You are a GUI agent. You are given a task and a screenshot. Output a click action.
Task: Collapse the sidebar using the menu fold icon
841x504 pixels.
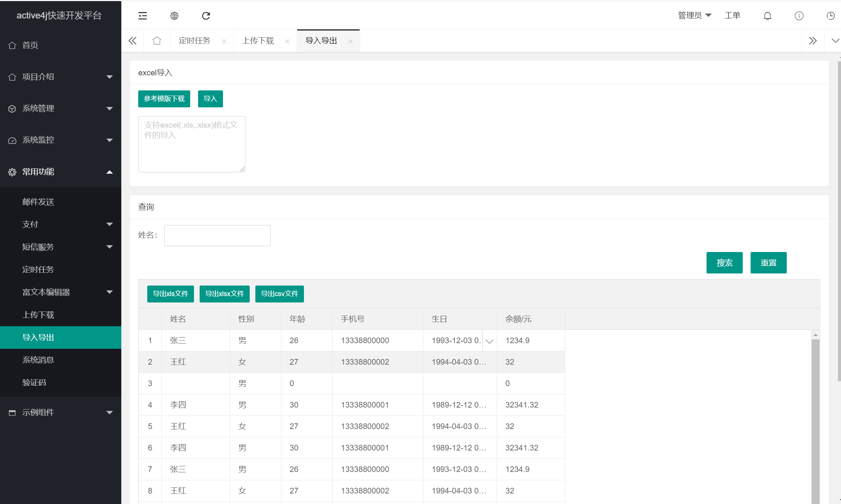[142, 15]
